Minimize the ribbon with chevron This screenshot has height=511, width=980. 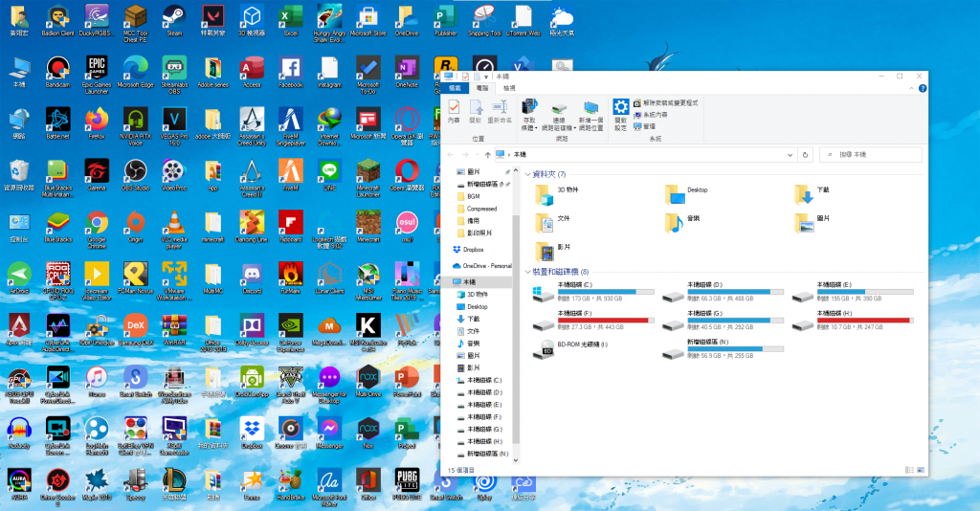[911, 89]
